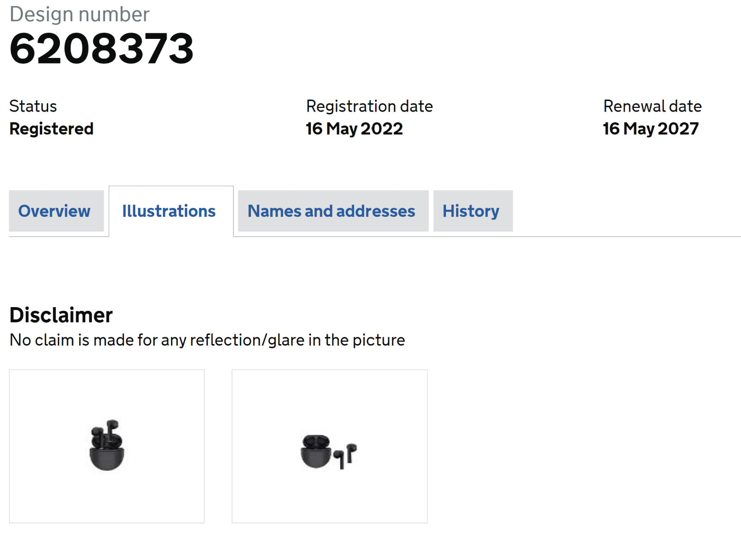Click the 16 May 2027 date

click(x=650, y=129)
